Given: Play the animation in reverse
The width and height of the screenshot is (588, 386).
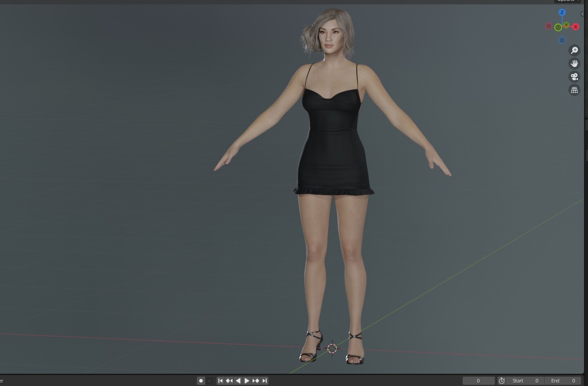Looking at the screenshot, I should 238,381.
